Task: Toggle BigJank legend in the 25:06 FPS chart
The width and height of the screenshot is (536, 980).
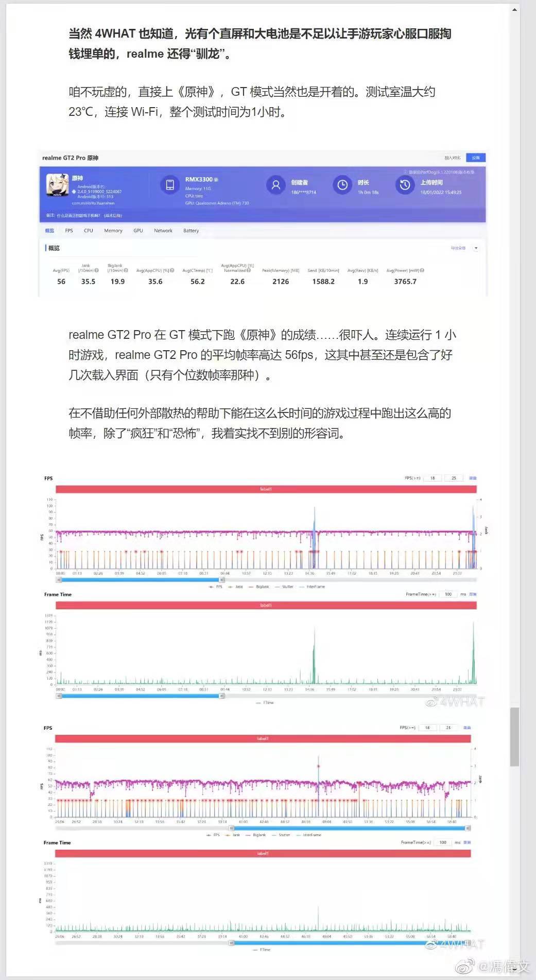Action: coord(256,835)
